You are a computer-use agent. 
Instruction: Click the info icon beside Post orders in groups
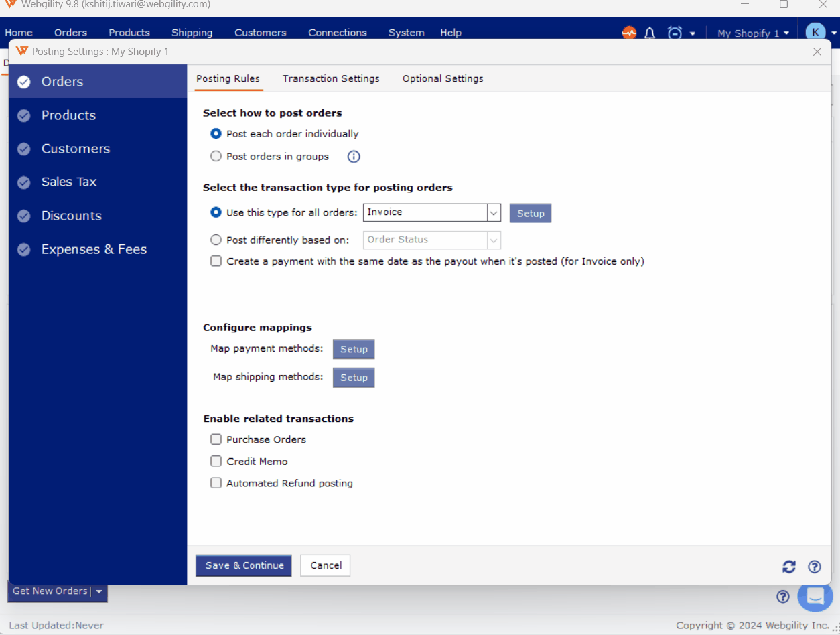point(354,157)
